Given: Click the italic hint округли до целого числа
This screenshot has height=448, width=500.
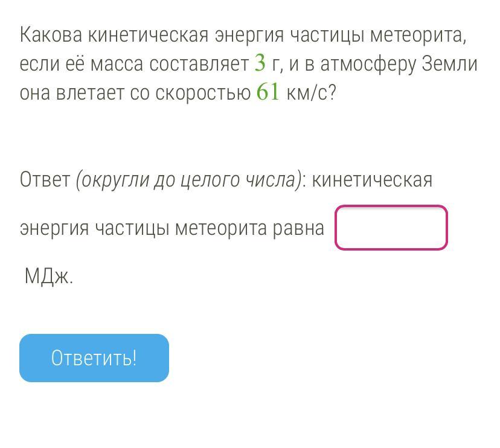Looking at the screenshot, I should 188,180.
